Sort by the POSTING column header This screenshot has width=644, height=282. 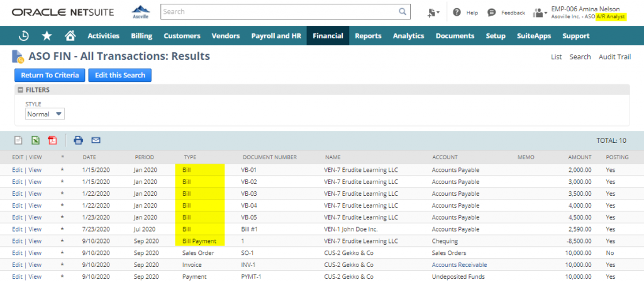point(617,157)
